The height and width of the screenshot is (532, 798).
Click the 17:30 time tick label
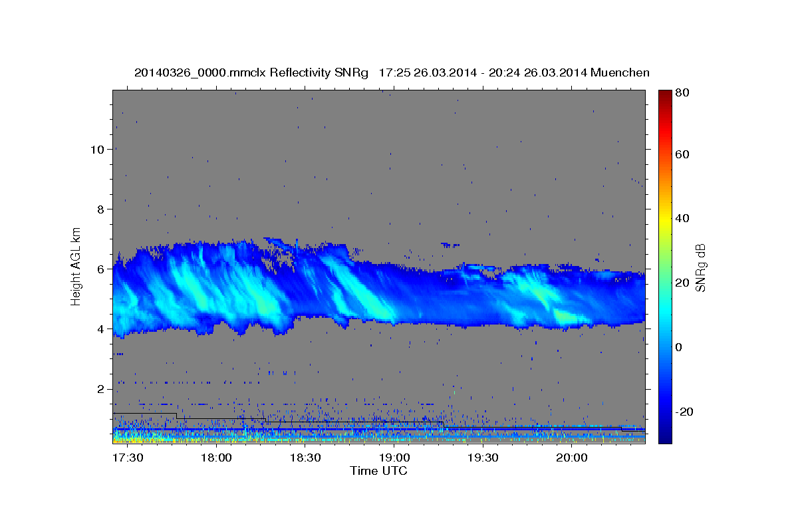pyautogui.click(x=127, y=458)
